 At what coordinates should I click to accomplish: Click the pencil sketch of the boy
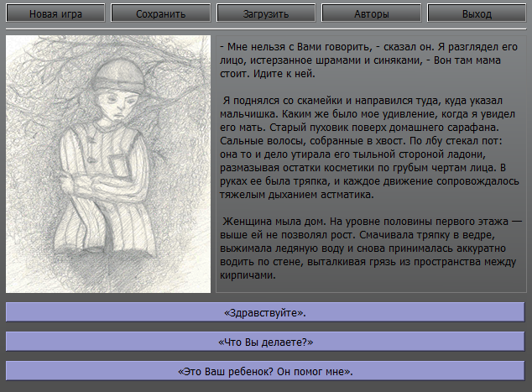point(108,164)
